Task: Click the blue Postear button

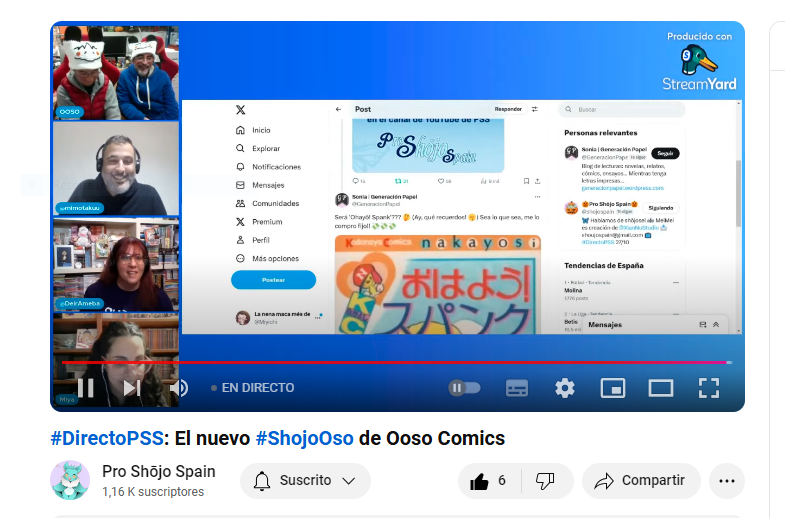Action: [273, 280]
